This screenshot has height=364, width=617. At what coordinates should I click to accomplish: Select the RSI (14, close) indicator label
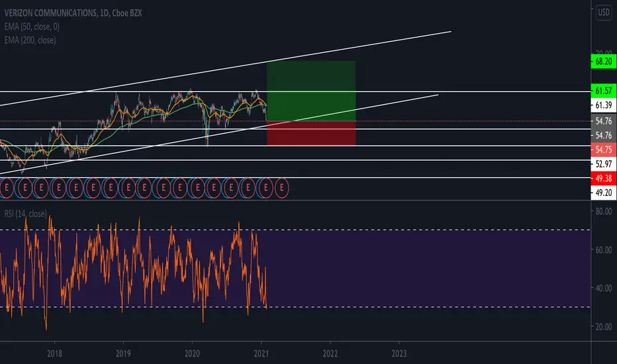26,214
